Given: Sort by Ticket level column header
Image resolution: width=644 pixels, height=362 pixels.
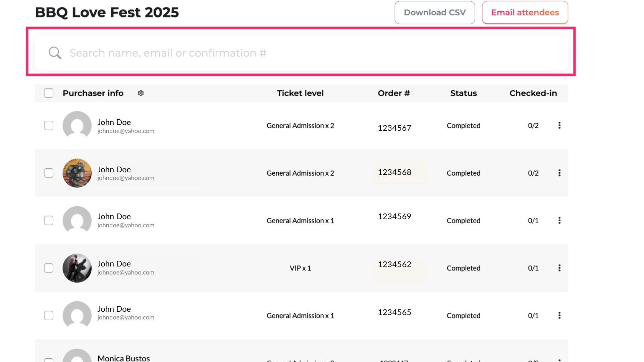Looking at the screenshot, I should pos(300,93).
